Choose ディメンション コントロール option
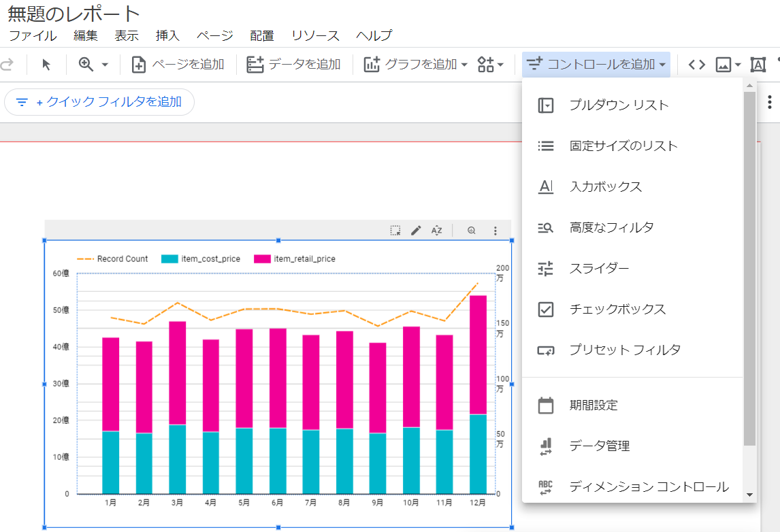Viewport: 780px width, 532px height. pos(632,486)
